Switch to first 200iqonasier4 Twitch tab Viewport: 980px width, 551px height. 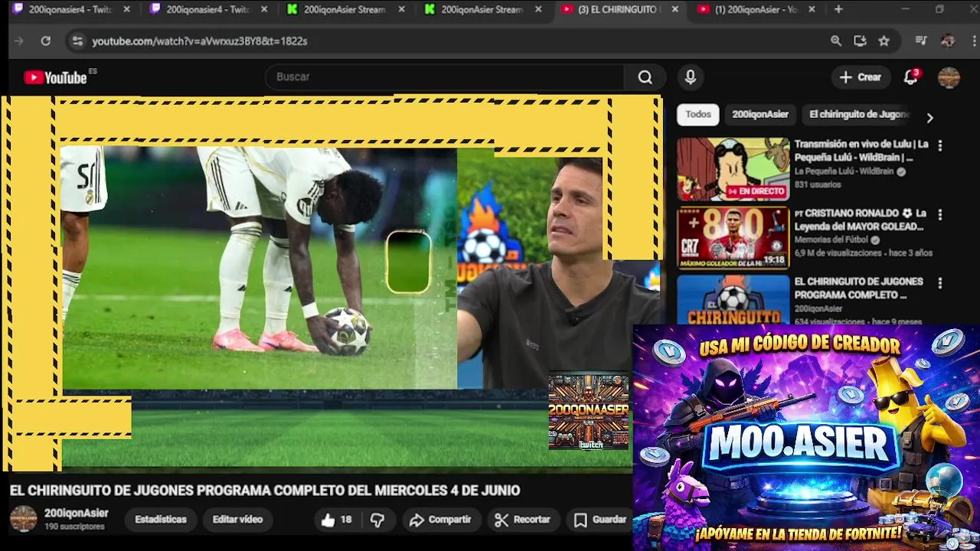point(70,9)
